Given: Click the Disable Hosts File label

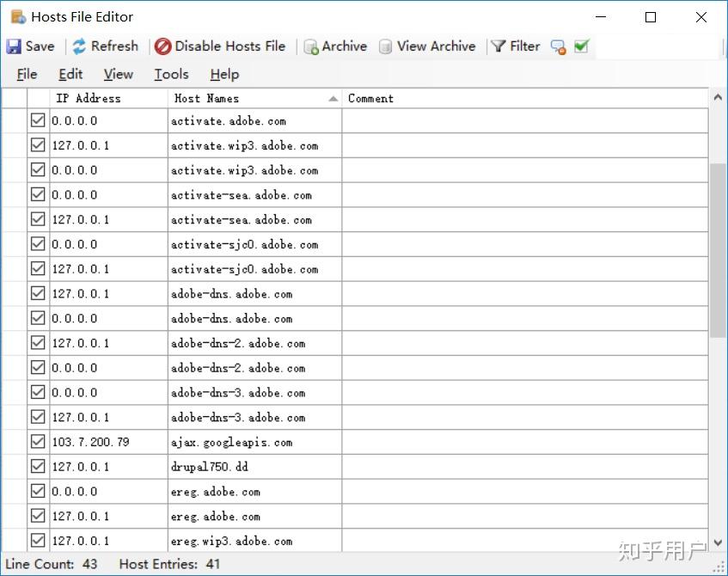Looking at the screenshot, I should coord(229,46).
